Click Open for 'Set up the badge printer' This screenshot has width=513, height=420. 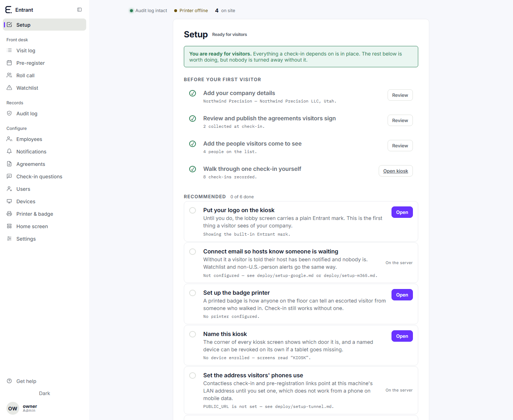coord(402,295)
